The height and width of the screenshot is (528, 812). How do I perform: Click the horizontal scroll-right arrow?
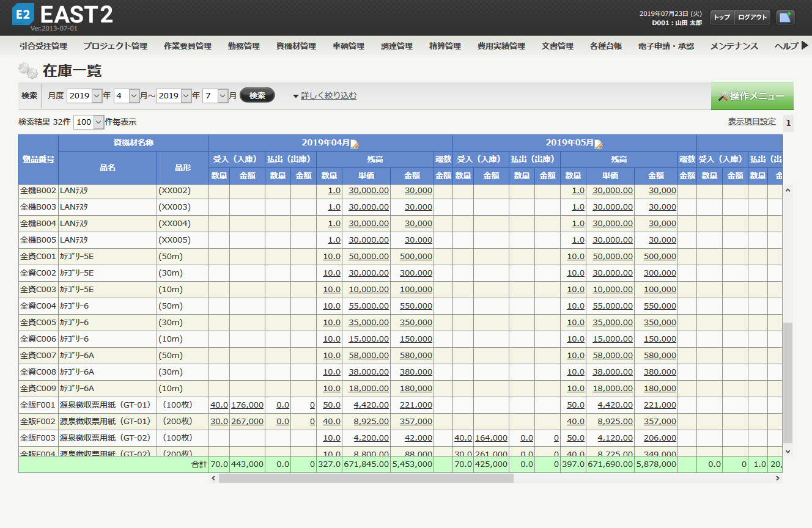[x=778, y=479]
